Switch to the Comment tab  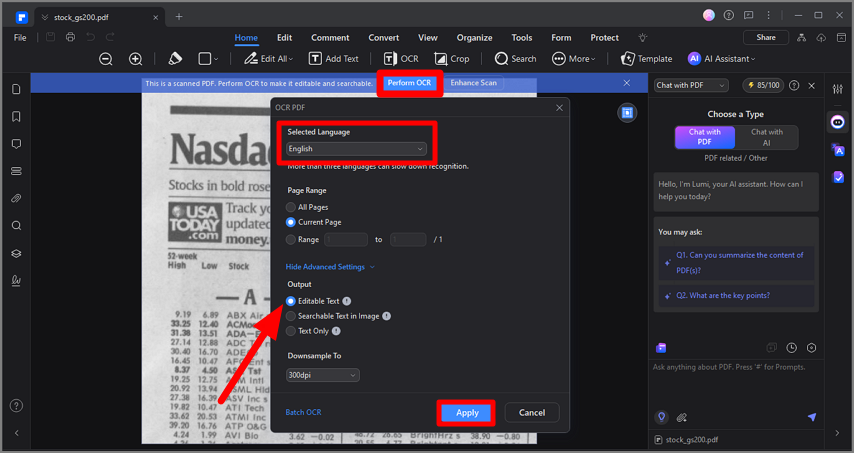click(x=330, y=38)
